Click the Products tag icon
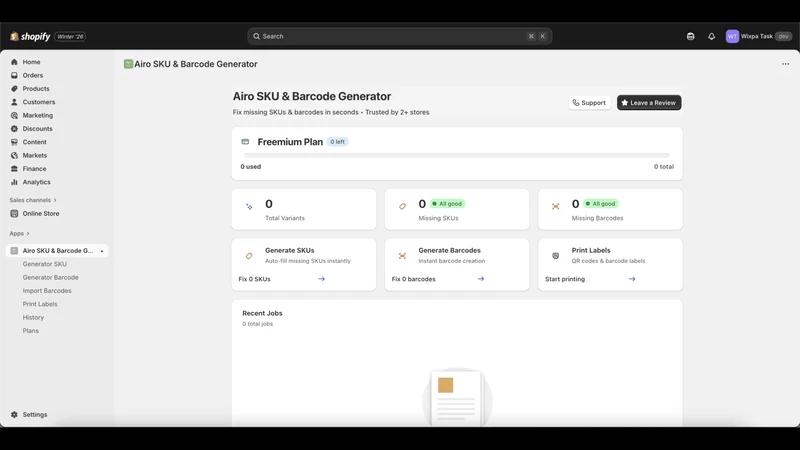800x450 pixels. coord(14,88)
